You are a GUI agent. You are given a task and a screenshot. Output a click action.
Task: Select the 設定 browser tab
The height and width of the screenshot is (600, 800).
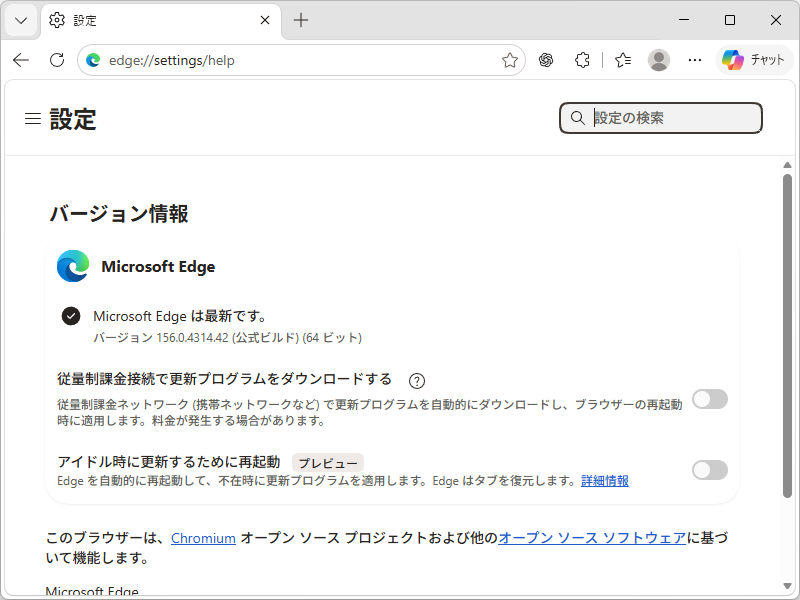click(160, 20)
